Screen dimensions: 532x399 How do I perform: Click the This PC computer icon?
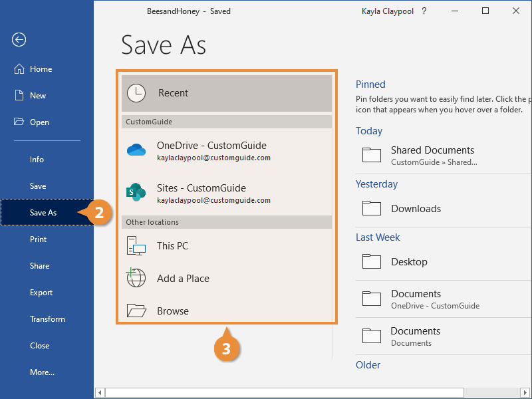coord(136,246)
